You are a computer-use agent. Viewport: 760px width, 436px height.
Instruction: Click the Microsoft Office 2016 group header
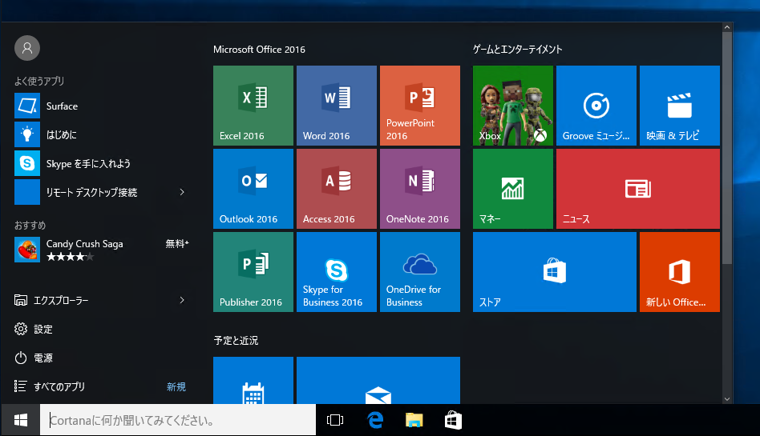pos(259,49)
